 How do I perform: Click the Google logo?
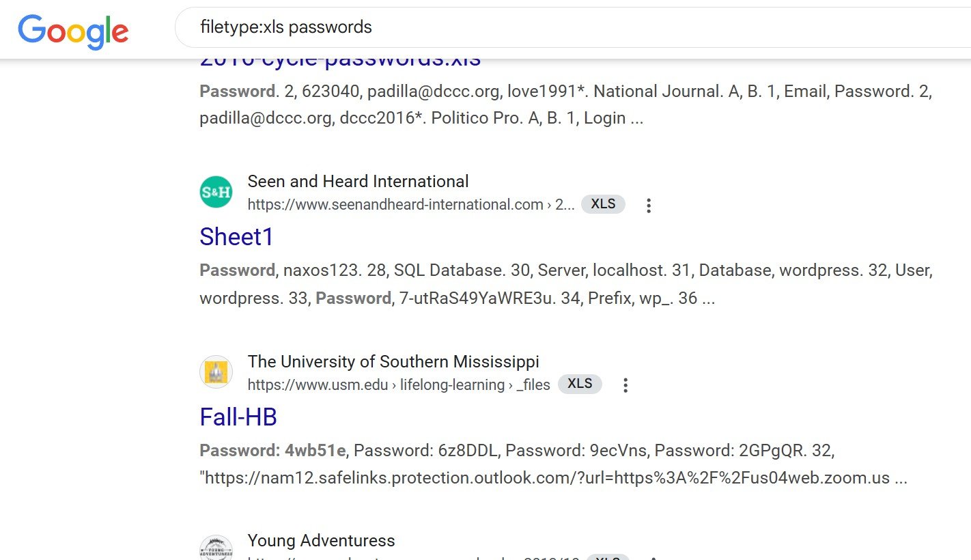point(73,31)
